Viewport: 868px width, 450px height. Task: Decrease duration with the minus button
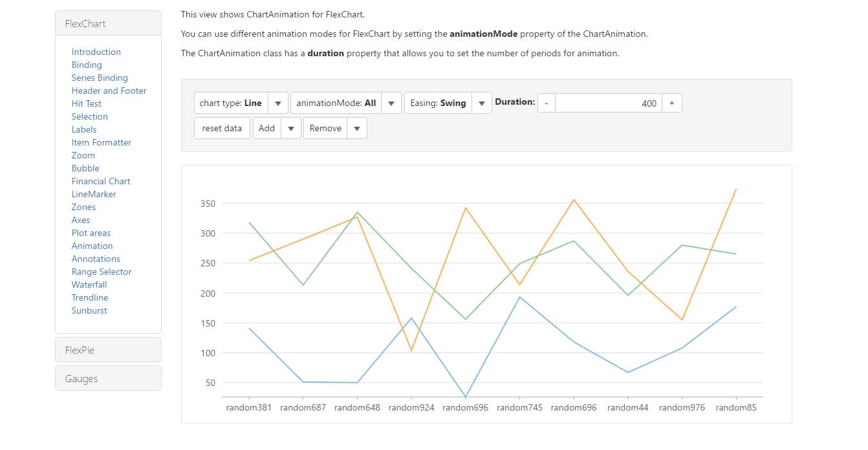pyautogui.click(x=546, y=103)
